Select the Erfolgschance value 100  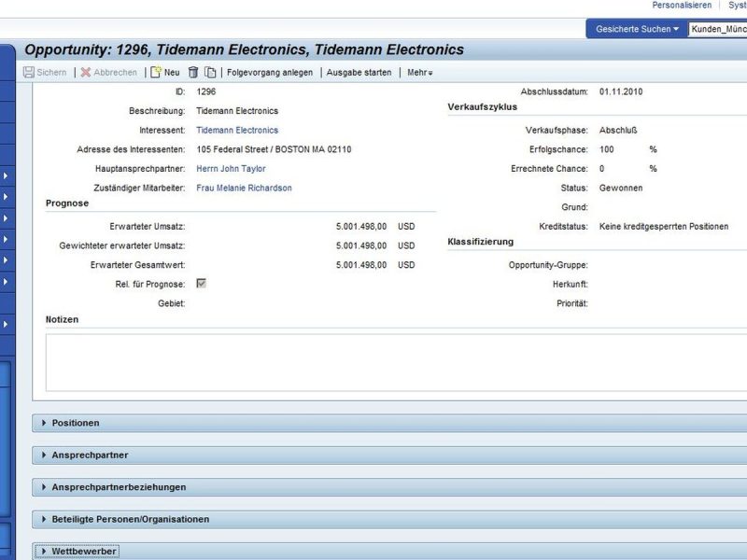click(x=606, y=149)
